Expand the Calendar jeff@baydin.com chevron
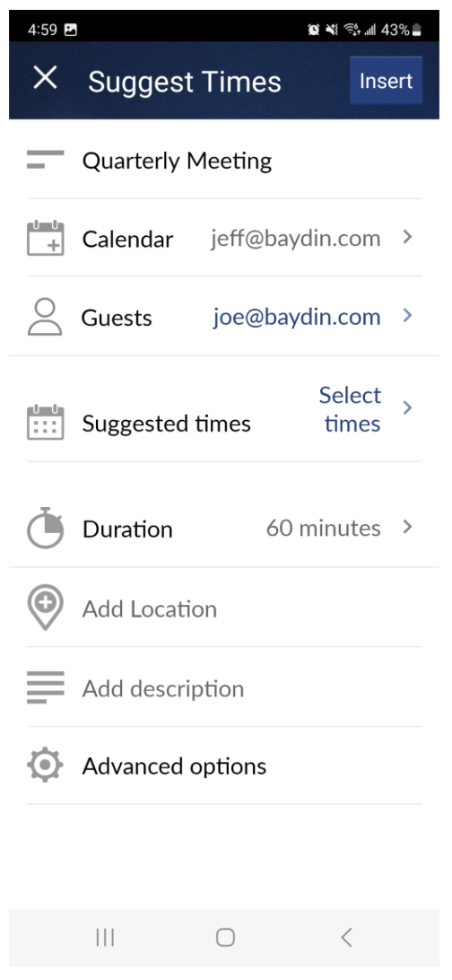This screenshot has width=452, height=980. point(408,238)
